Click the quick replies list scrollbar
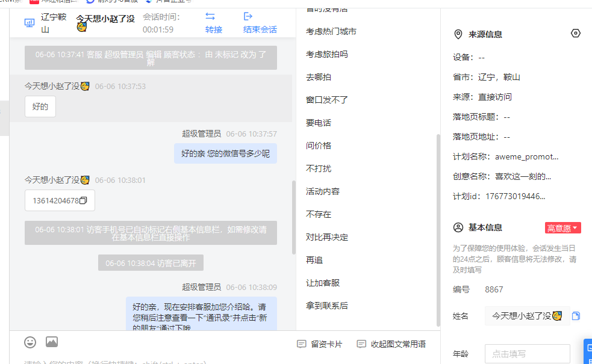The height and width of the screenshot is (364, 592). point(438,230)
